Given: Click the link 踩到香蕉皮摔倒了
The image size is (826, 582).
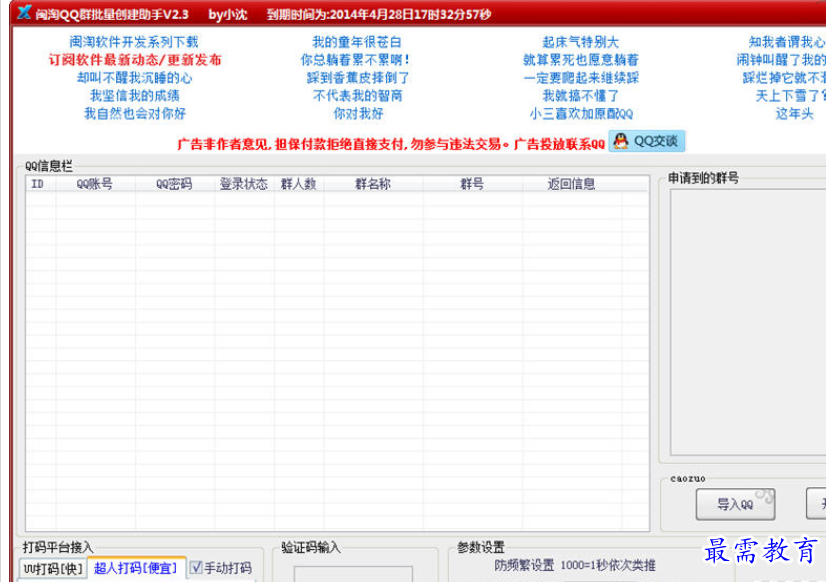Looking at the screenshot, I should pyautogui.click(x=358, y=77).
